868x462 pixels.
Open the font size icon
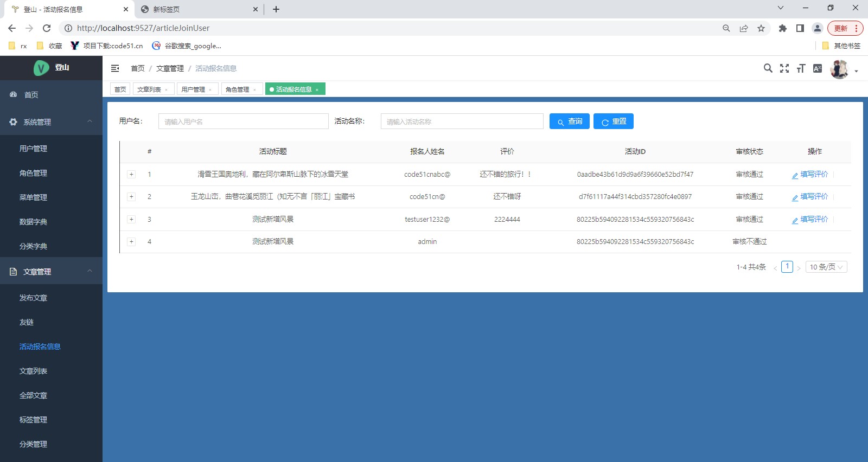801,68
